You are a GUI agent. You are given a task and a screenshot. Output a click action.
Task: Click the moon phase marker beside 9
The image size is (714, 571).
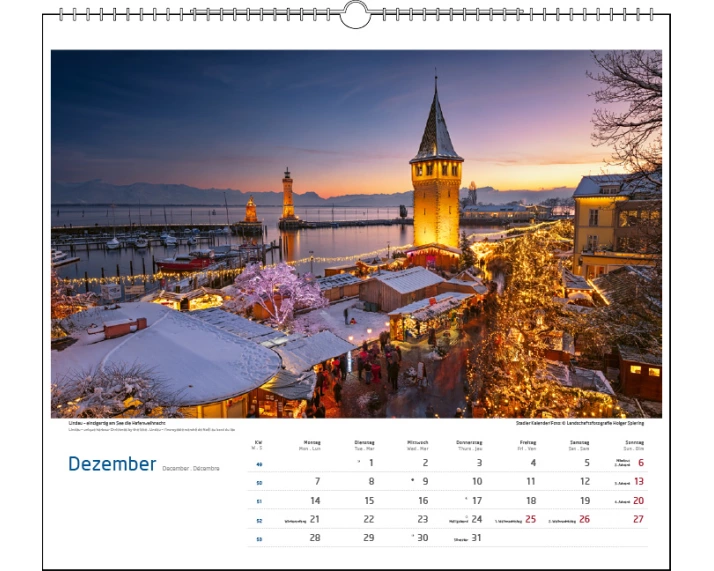(412, 481)
